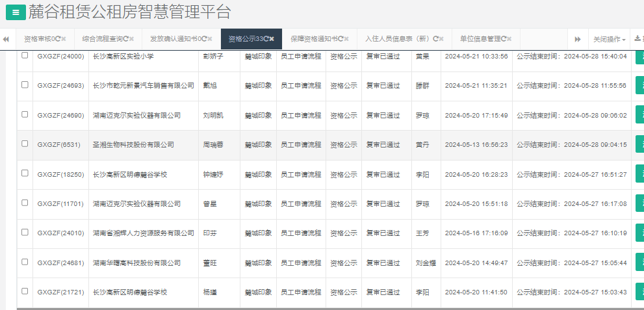The image size is (644, 310).
Task: Refresh the 保障资格通知书 tab
Action: 341,39
